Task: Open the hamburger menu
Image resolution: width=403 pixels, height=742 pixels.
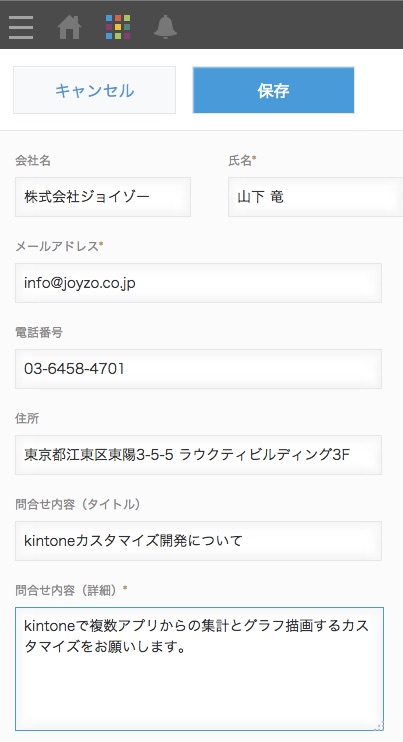Action: pyautogui.click(x=21, y=27)
